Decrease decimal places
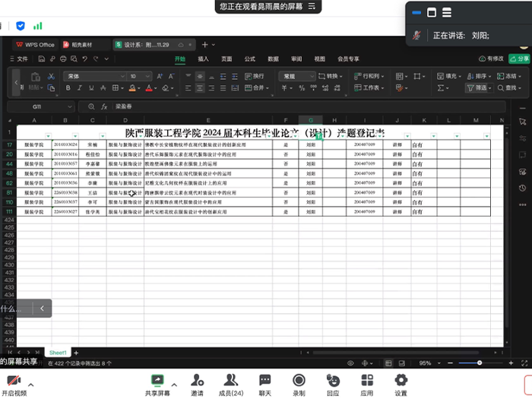Screen dimensions: 532x399 (337, 88)
